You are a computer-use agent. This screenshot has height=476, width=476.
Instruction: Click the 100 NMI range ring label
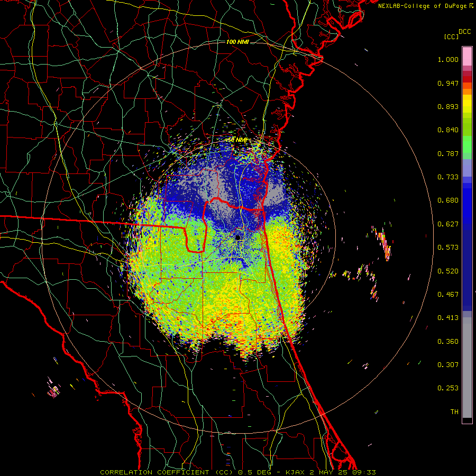[237, 42]
